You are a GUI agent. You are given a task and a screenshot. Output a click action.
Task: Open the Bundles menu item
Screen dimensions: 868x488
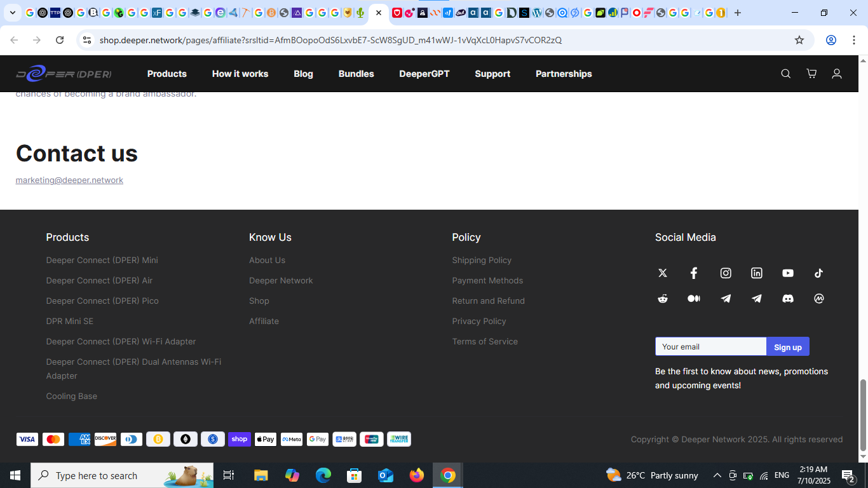[356, 74]
